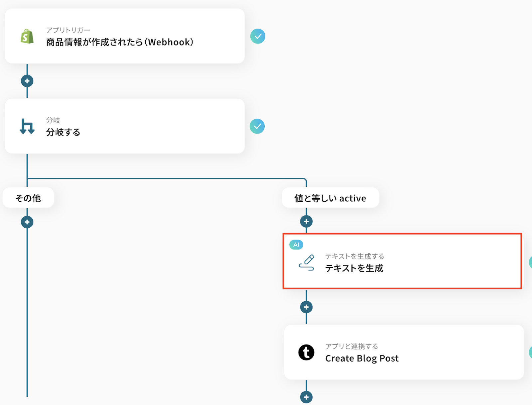Click the AI badge on text step
This screenshot has height=405, width=532.
296,245
